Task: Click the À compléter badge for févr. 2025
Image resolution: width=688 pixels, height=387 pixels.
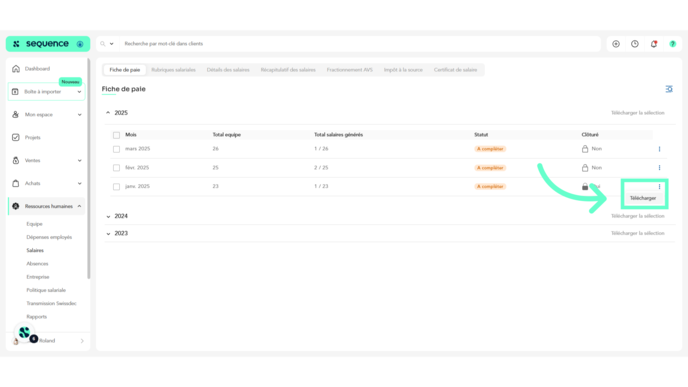Action: 490,168
